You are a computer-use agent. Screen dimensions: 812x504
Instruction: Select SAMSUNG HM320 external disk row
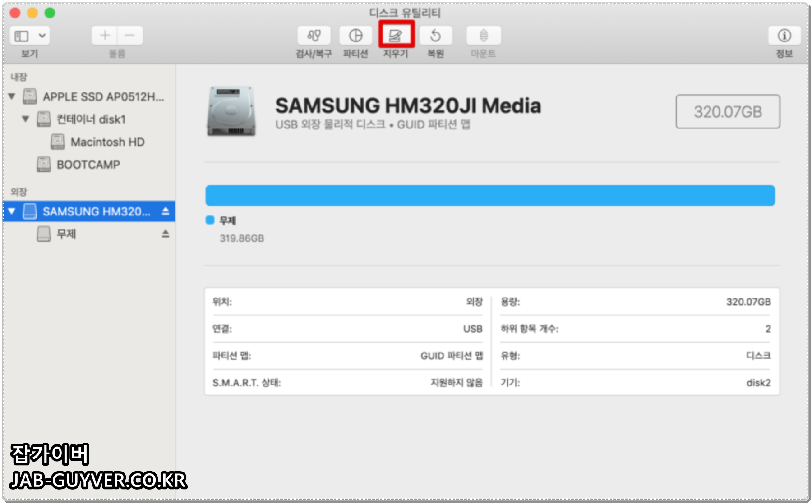[x=89, y=211]
